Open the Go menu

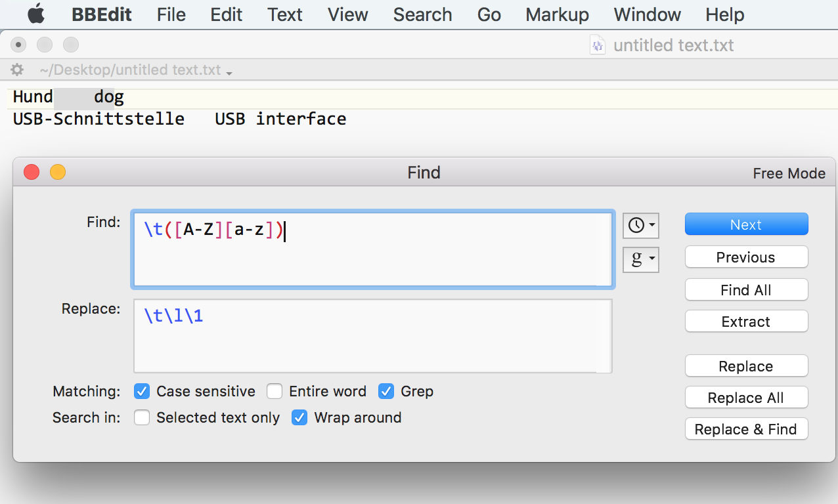tap(489, 14)
